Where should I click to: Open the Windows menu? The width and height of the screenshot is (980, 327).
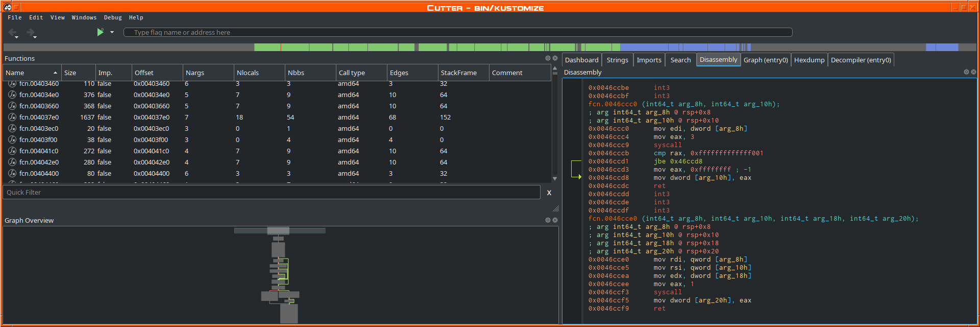point(84,17)
